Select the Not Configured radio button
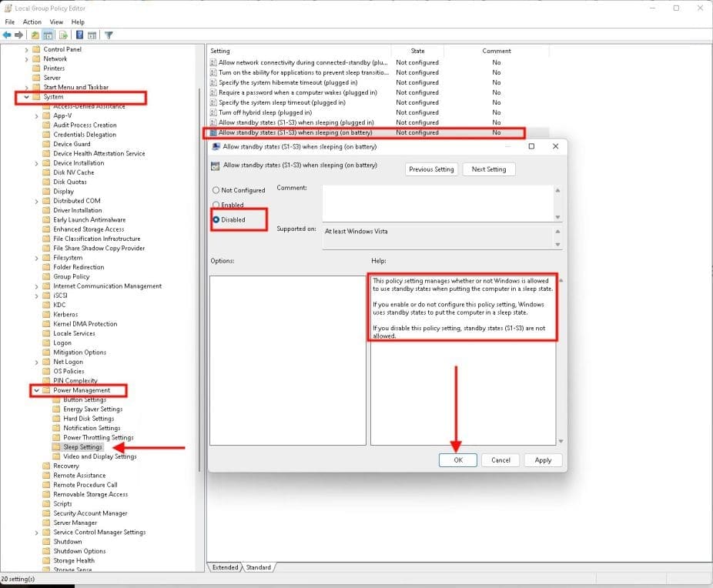Image resolution: width=713 pixels, height=588 pixels. 216,190
